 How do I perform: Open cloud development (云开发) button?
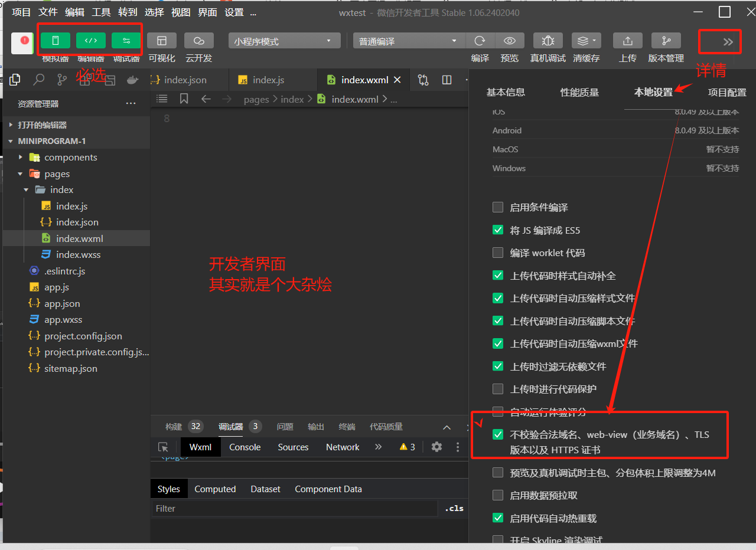click(x=199, y=40)
